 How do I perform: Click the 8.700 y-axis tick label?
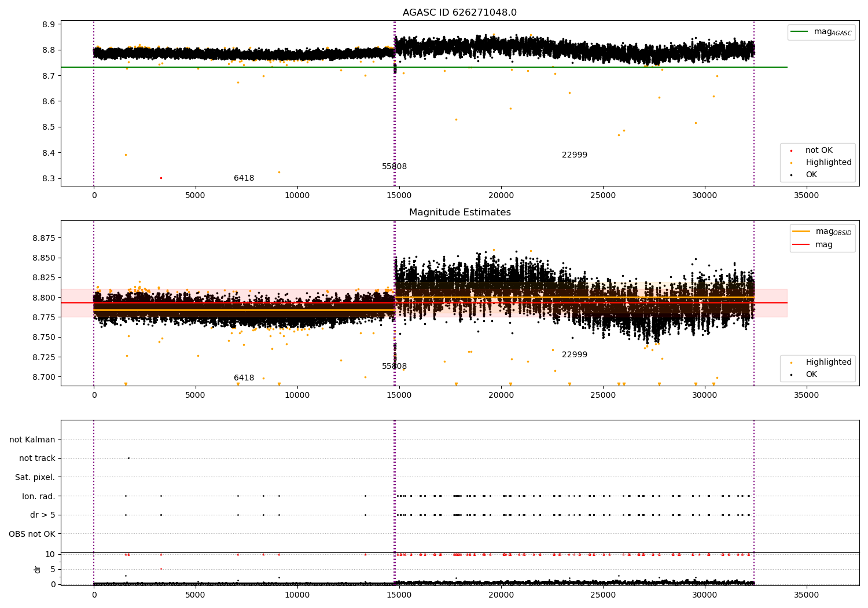pos(44,377)
